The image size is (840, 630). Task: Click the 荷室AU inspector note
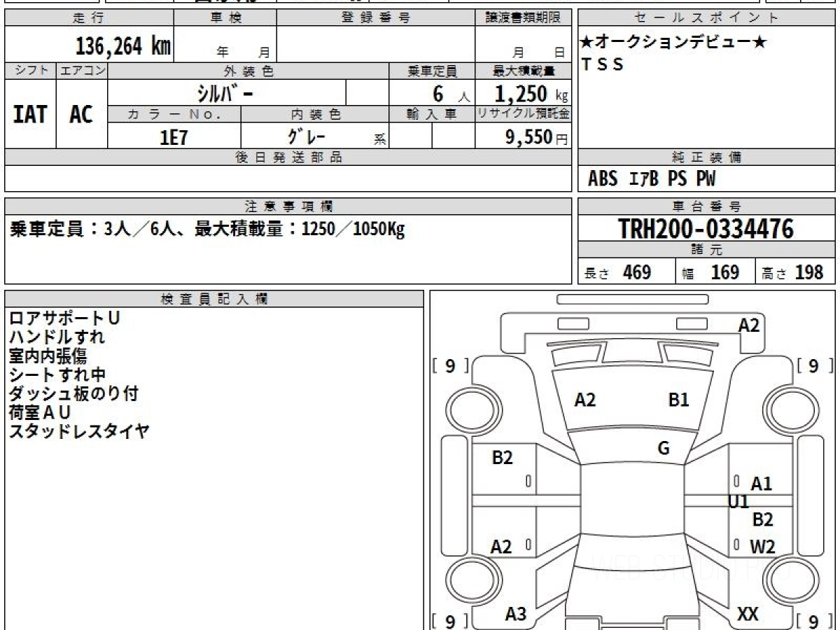(x=40, y=413)
